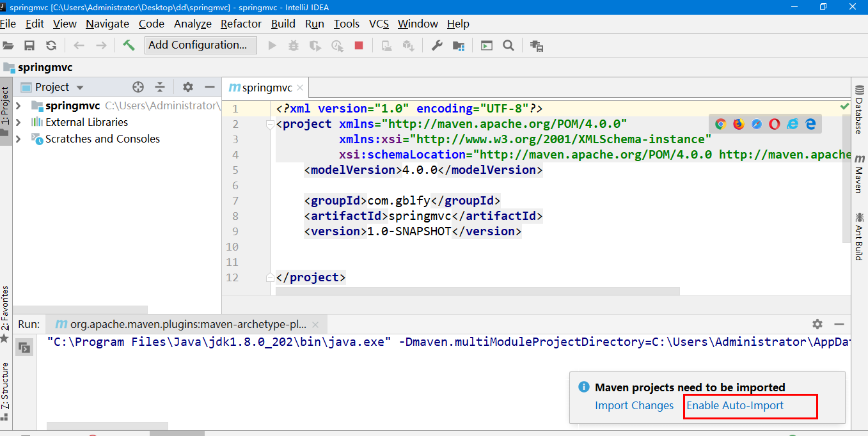Viewport: 868px width, 436px height.
Task: Click the profiler run icon with clock
Action: tap(337, 45)
